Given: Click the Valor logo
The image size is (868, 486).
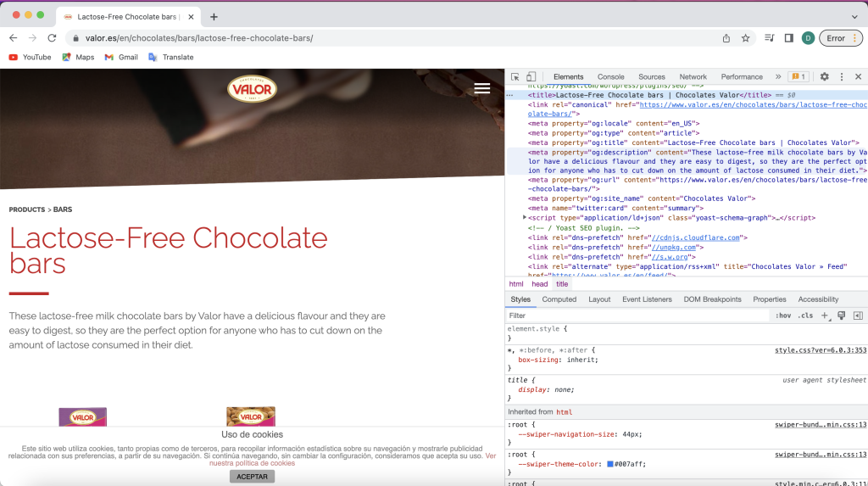Looking at the screenshot, I should click(252, 89).
